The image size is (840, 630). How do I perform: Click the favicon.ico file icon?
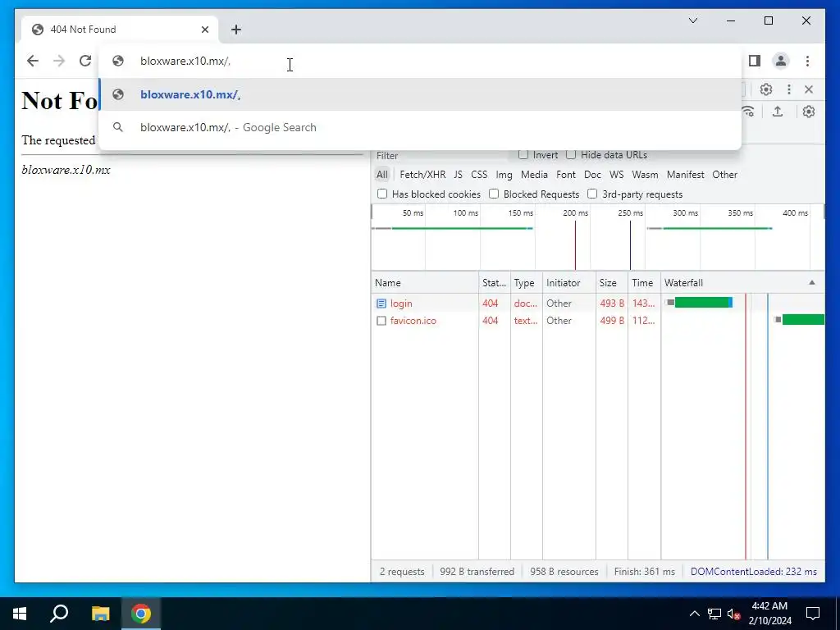381,321
